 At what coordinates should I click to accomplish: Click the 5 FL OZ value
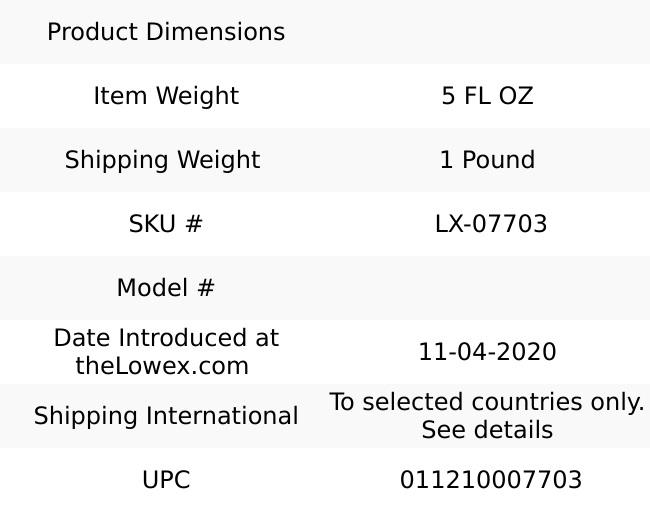[487, 96]
